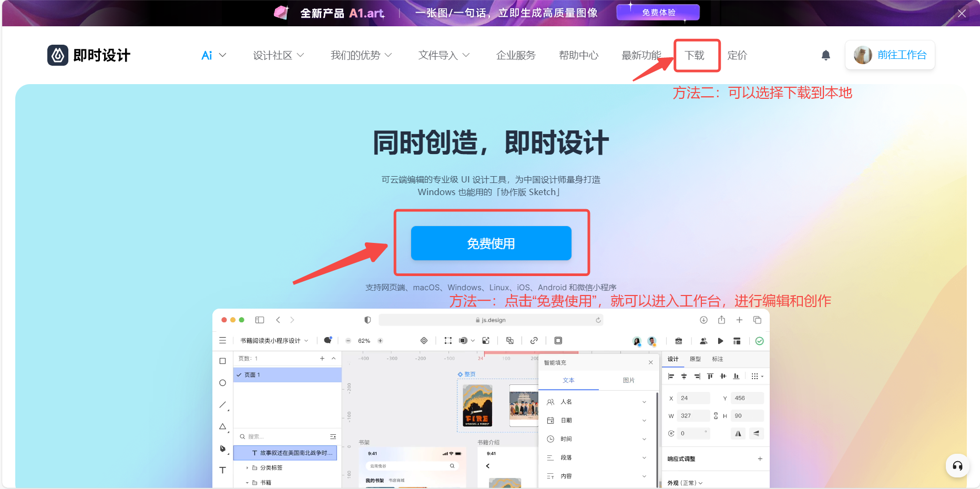
Task: Click the 免费体验 banner button
Action: 658,12
